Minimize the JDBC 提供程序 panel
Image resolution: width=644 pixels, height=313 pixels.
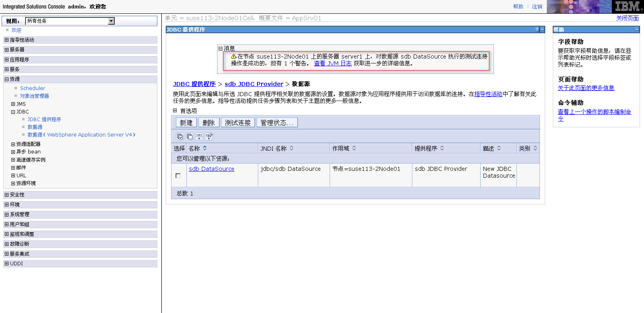click(542, 29)
